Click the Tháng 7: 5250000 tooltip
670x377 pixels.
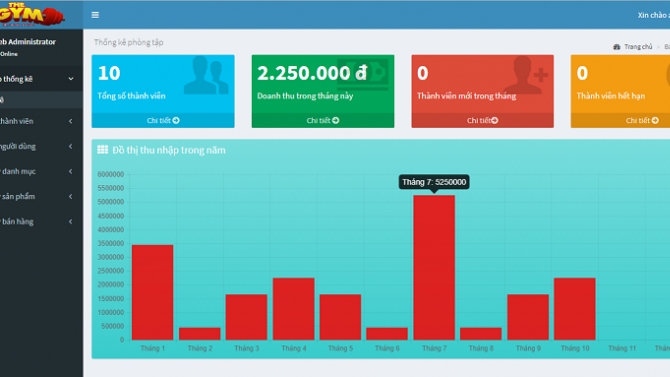click(434, 182)
